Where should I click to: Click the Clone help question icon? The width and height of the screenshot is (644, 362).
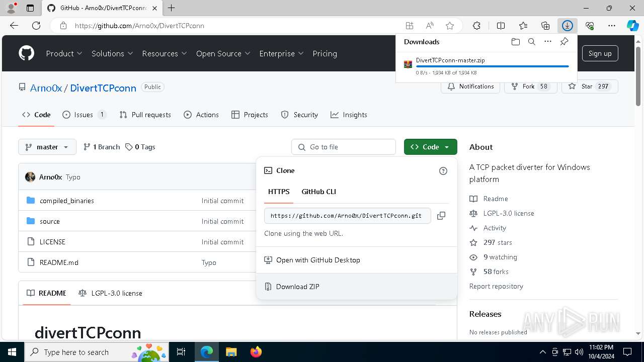443,171
